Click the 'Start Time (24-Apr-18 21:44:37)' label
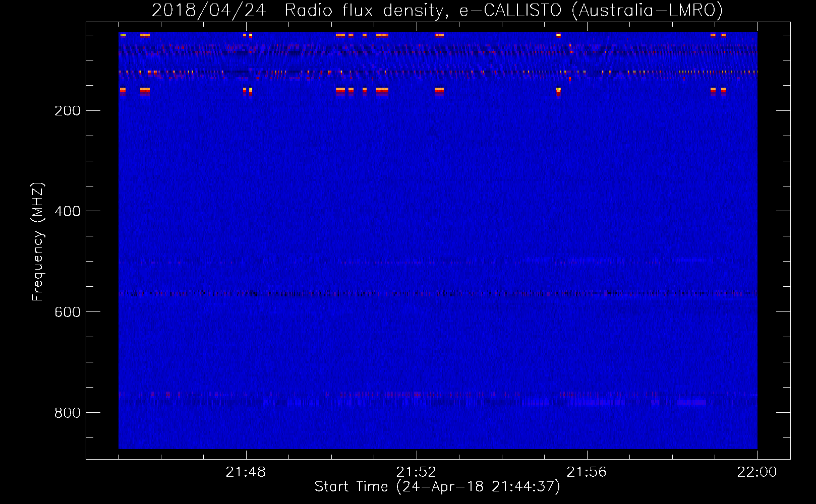This screenshot has width=816, height=504. tap(437, 487)
